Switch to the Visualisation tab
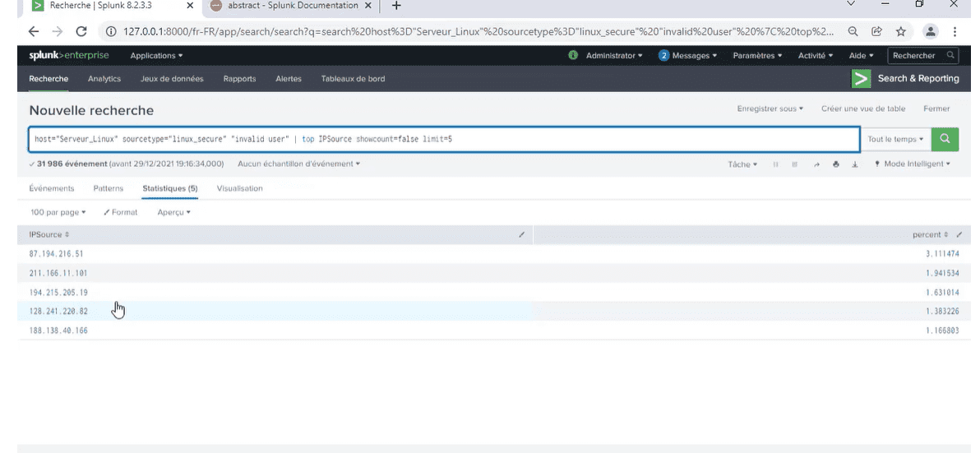The image size is (980, 453). [x=239, y=188]
